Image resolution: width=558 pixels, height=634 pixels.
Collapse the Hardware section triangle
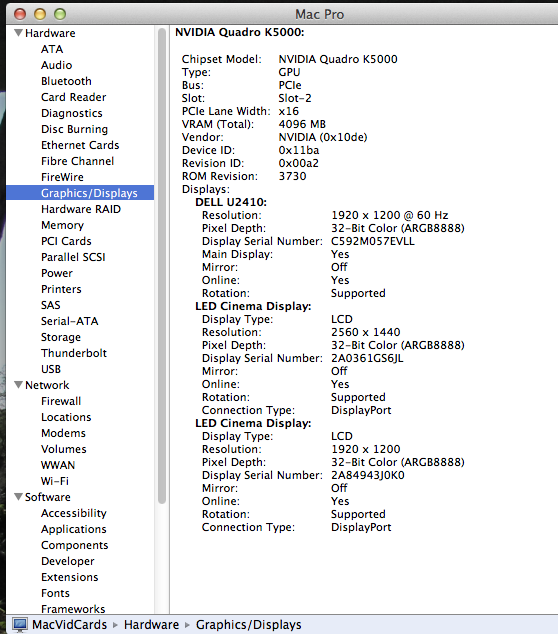[x=18, y=33]
